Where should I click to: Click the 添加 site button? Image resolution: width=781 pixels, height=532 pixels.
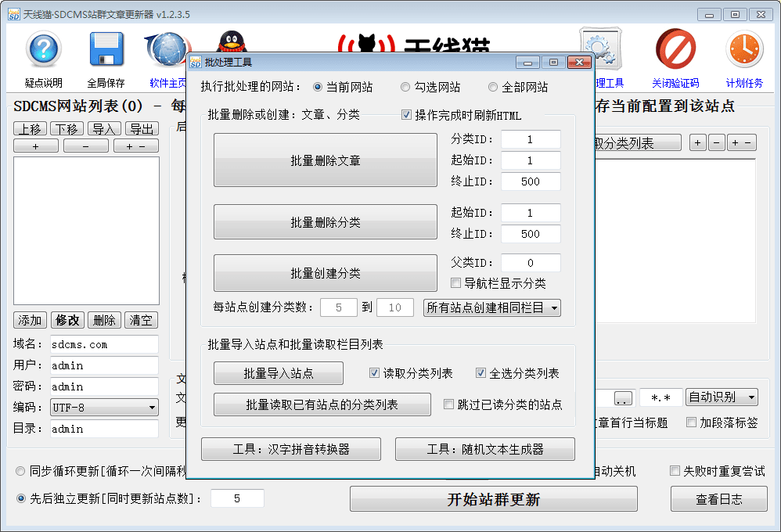click(x=30, y=320)
